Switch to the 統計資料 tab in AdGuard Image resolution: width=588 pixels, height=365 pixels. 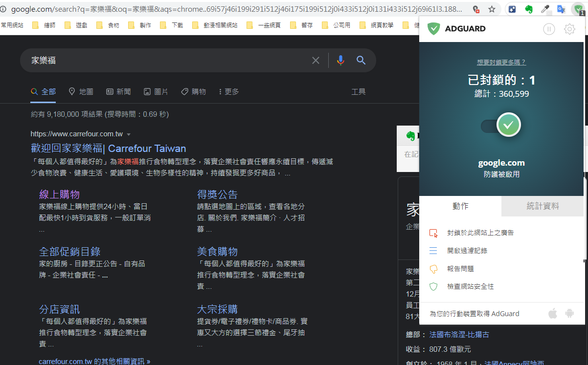tap(543, 206)
